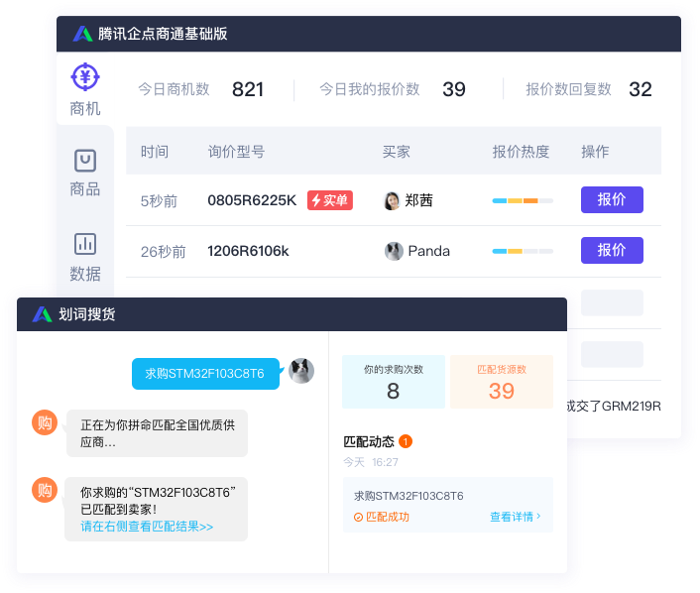Click the 5秒前 time cell
This screenshot has width=700, height=593.
point(159,201)
